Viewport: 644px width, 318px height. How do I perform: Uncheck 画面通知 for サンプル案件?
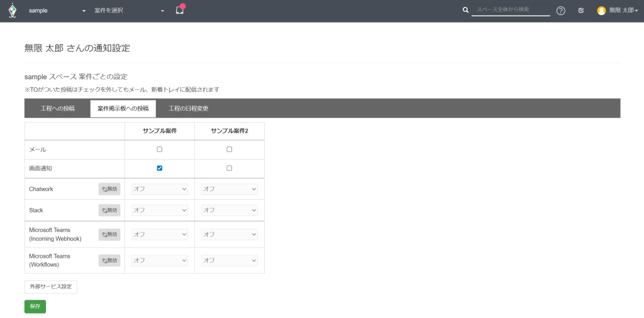click(160, 168)
